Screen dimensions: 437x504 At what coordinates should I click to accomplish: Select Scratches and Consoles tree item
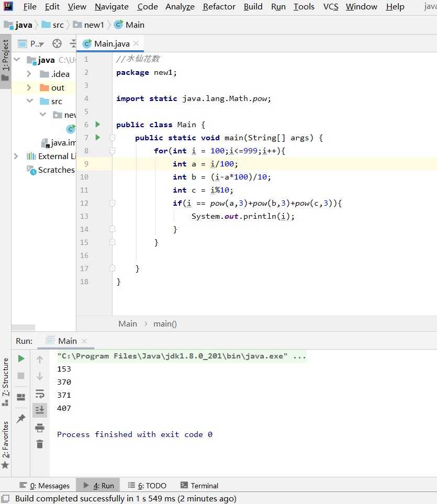point(51,170)
